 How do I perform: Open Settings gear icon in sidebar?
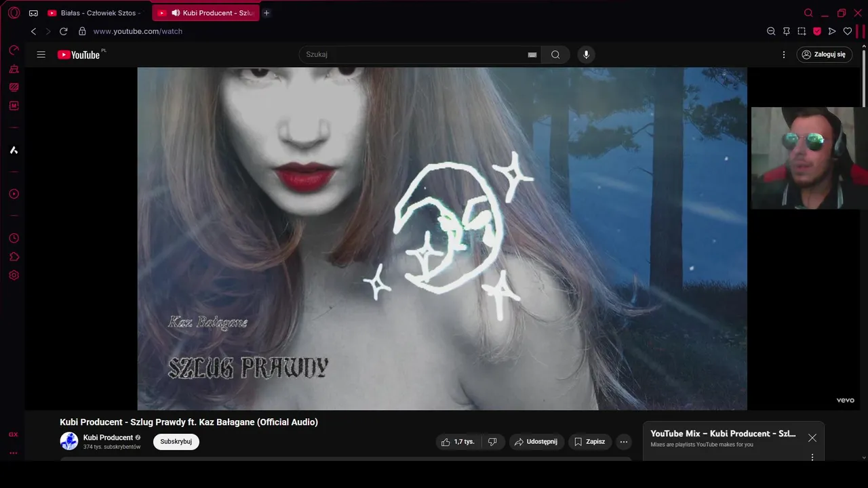[14, 275]
